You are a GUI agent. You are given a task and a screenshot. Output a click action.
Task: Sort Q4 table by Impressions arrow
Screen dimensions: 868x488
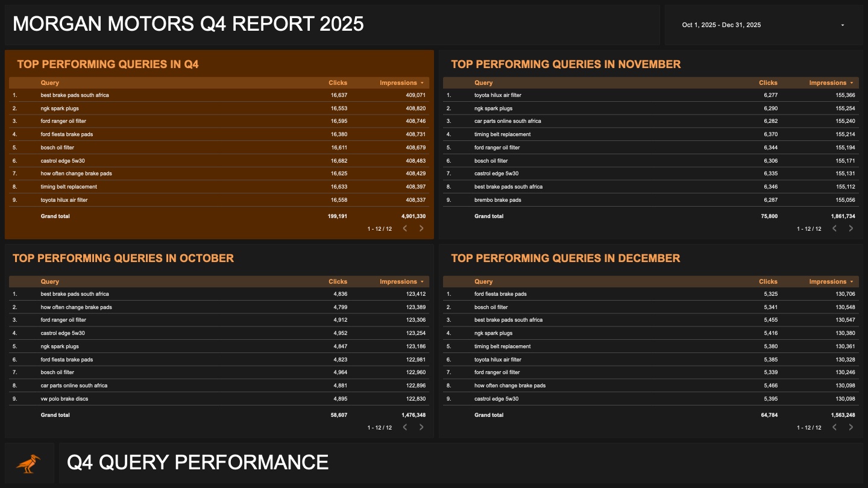pos(422,83)
